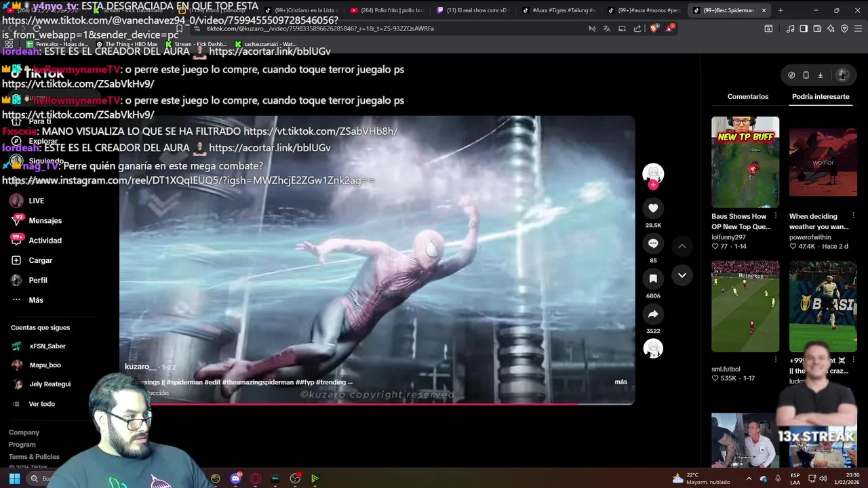This screenshot has width=868, height=488.
Task: Switch to '(264) Pollo frito' browser tab
Action: pos(387,10)
